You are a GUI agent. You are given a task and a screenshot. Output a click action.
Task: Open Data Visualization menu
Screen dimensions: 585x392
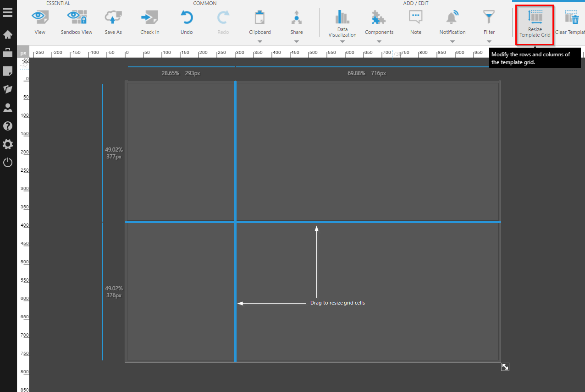[342, 24]
